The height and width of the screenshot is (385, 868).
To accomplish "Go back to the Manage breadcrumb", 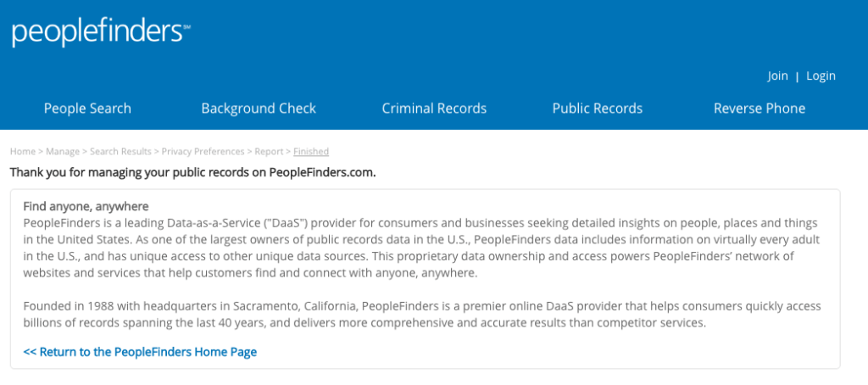I will 63,152.
